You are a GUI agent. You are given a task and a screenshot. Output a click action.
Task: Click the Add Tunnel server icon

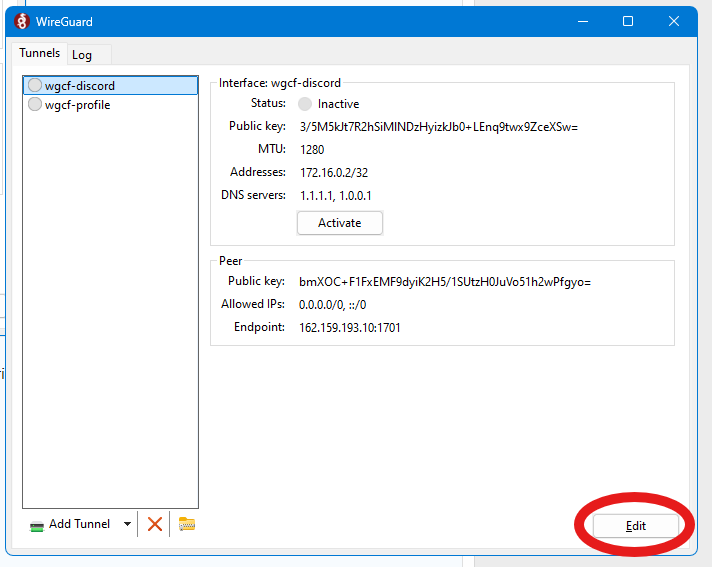(x=36, y=526)
